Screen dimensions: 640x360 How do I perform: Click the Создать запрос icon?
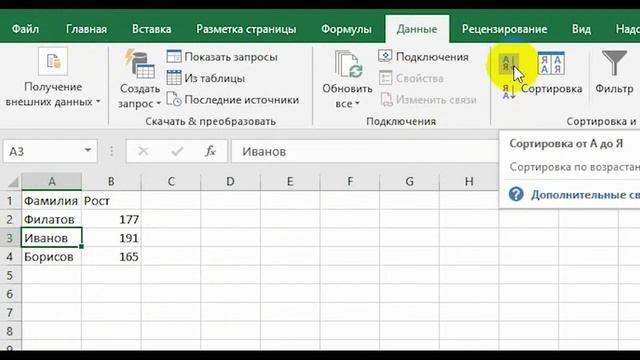click(140, 64)
